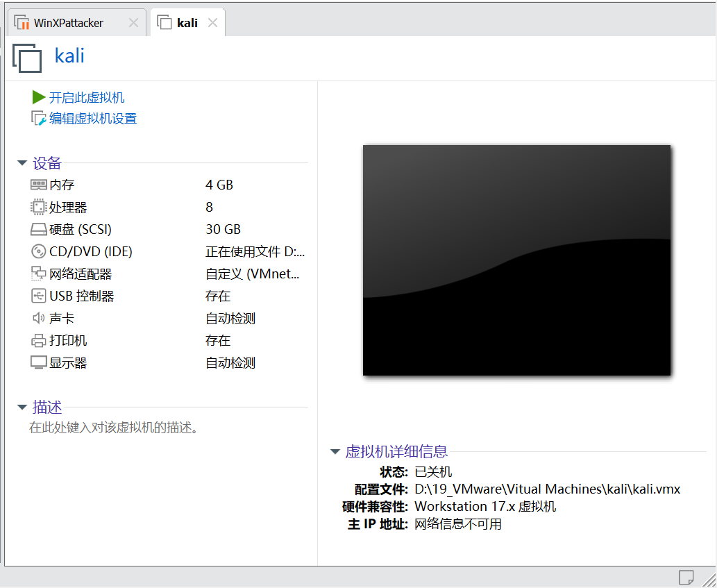The height and width of the screenshot is (588, 717).
Task: Click the 自动检测 value for 声卡
Action: (x=230, y=318)
